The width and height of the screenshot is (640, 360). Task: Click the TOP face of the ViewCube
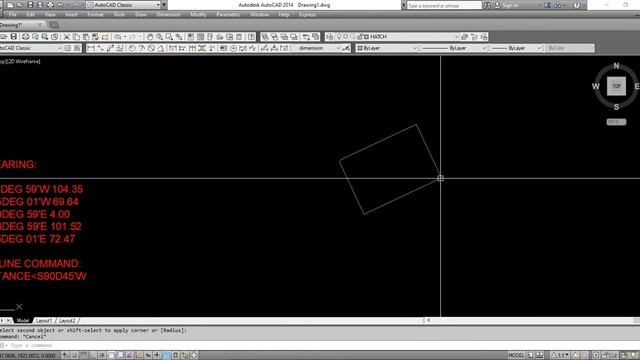click(x=616, y=86)
